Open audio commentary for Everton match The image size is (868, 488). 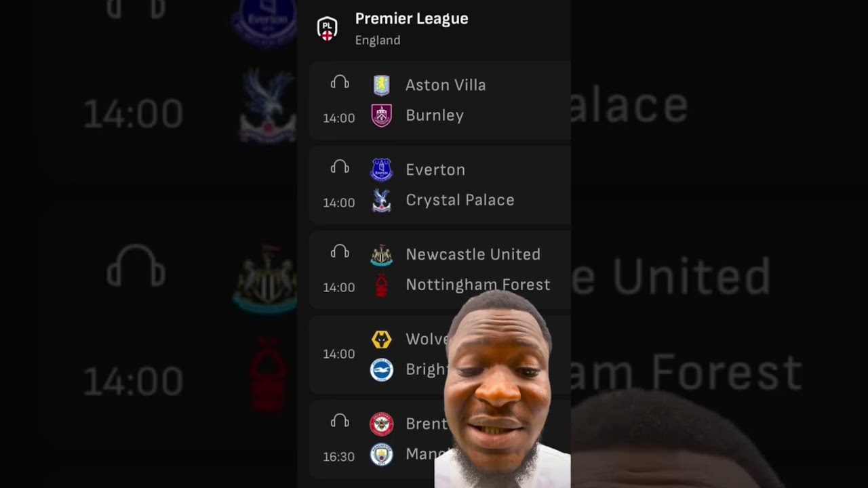pos(340,167)
